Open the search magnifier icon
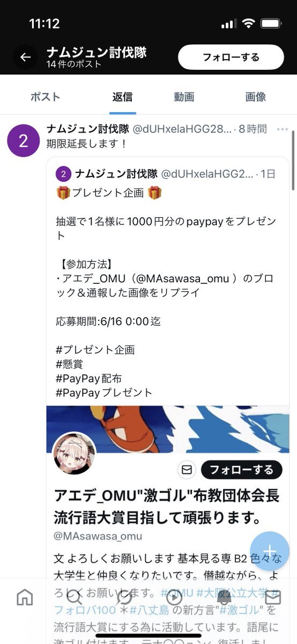The width and height of the screenshot is (297, 644). pos(74,597)
